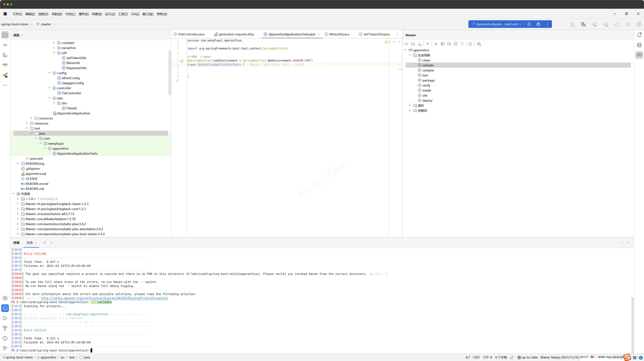Run the Maven compile lifecycle goal
644x361 pixels.
click(428, 70)
